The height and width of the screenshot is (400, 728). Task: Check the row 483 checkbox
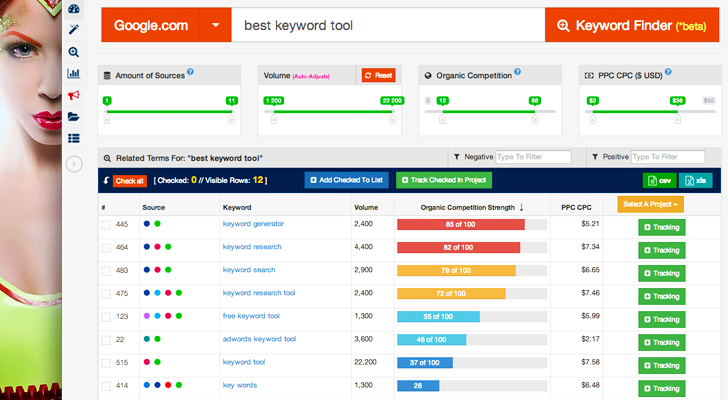pyautogui.click(x=106, y=271)
